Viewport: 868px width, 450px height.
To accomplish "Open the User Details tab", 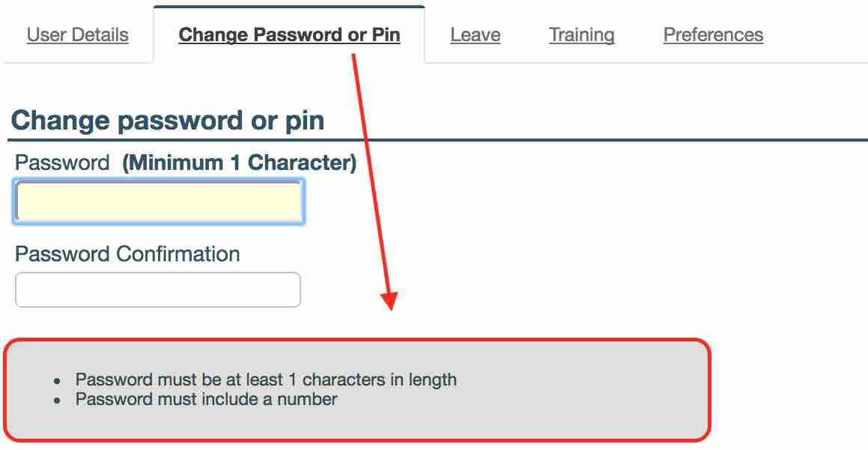I will click(77, 35).
